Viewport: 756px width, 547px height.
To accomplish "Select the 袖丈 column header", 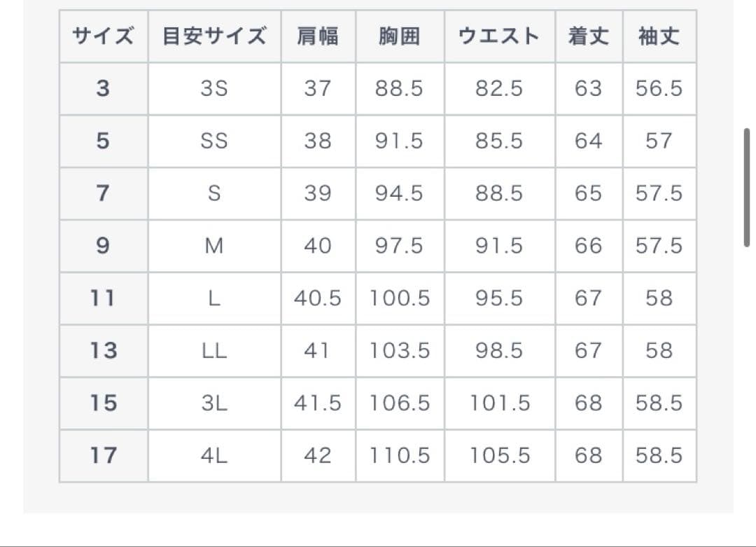I will [659, 36].
